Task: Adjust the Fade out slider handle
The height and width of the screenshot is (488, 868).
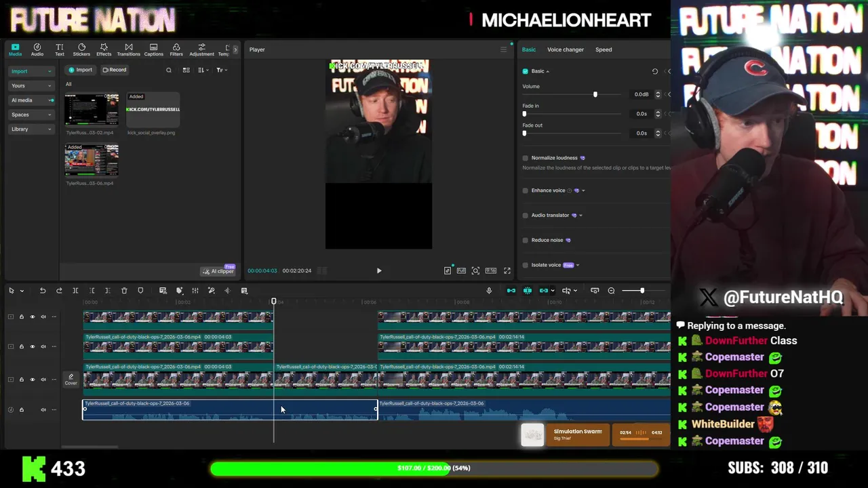Action: tap(524, 133)
